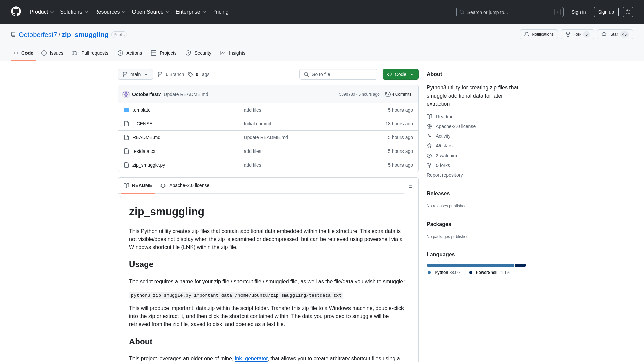The width and height of the screenshot is (644, 362).
Task: Click the Sign up button
Action: pos(606,12)
